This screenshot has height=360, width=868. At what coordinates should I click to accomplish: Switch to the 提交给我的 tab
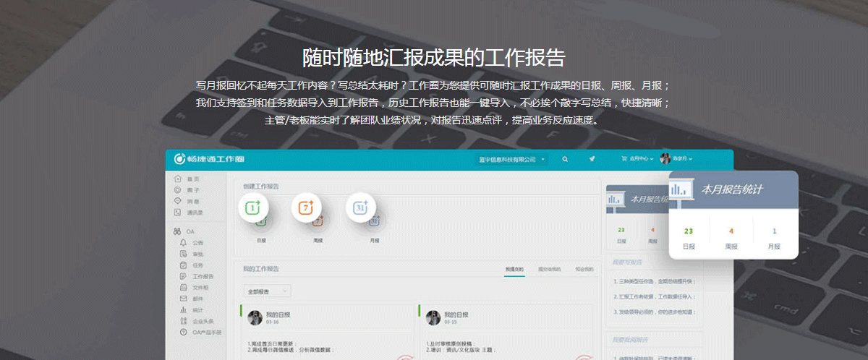coord(550,269)
